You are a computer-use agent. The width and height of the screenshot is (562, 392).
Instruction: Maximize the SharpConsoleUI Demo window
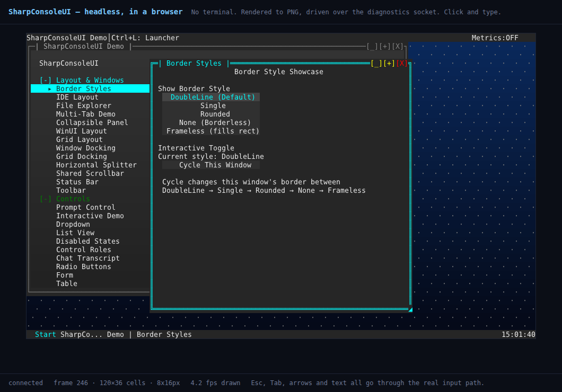tap(385, 47)
